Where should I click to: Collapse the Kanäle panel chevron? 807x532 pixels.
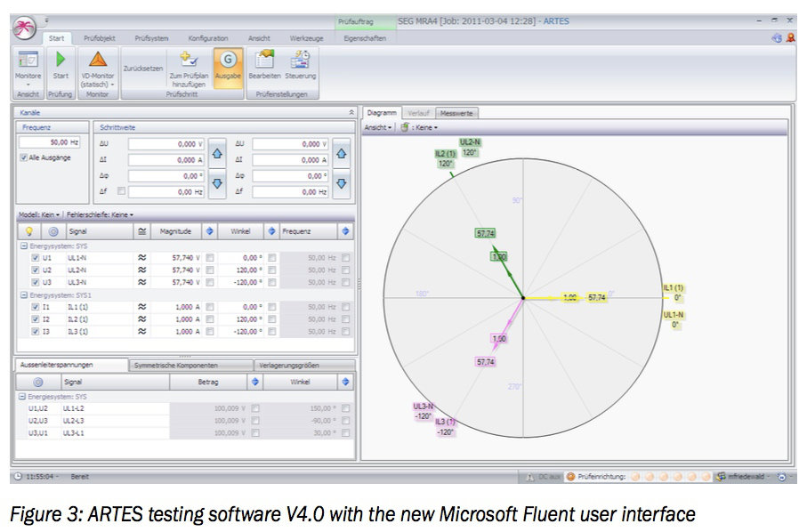click(351, 112)
